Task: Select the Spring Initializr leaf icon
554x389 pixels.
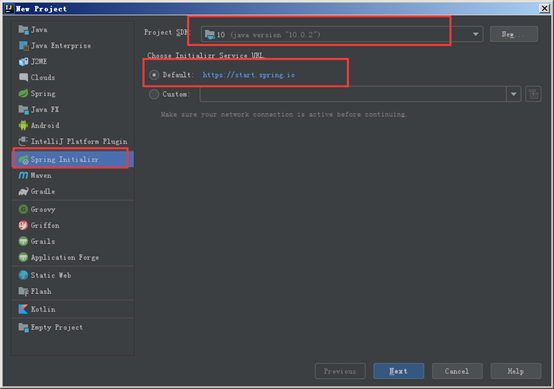Action: tap(23, 160)
